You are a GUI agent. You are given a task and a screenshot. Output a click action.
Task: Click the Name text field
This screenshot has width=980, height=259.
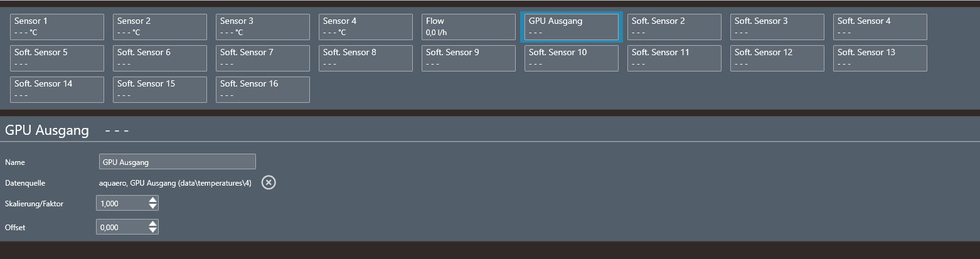178,162
